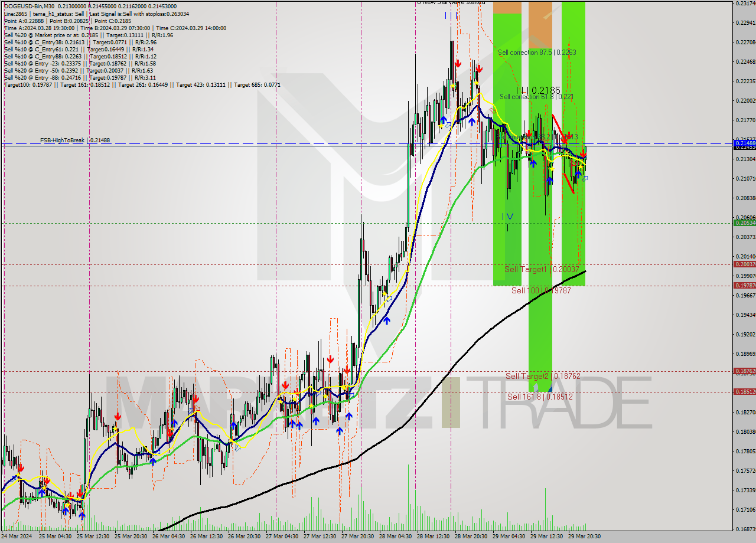Click the 0.22945 price axis value

(x=745, y=22)
